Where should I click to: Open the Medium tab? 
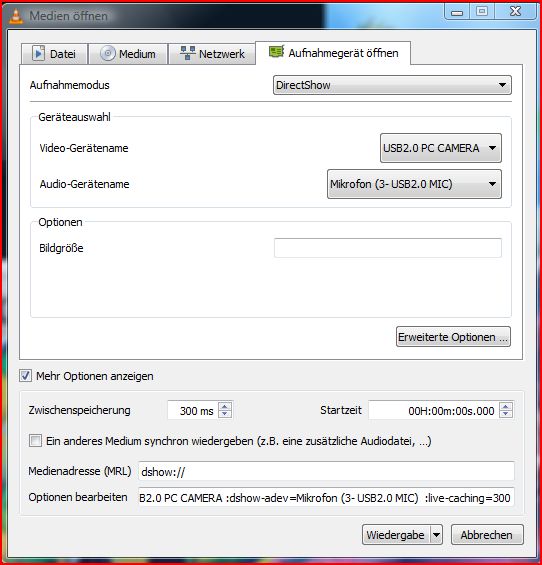tap(128, 54)
